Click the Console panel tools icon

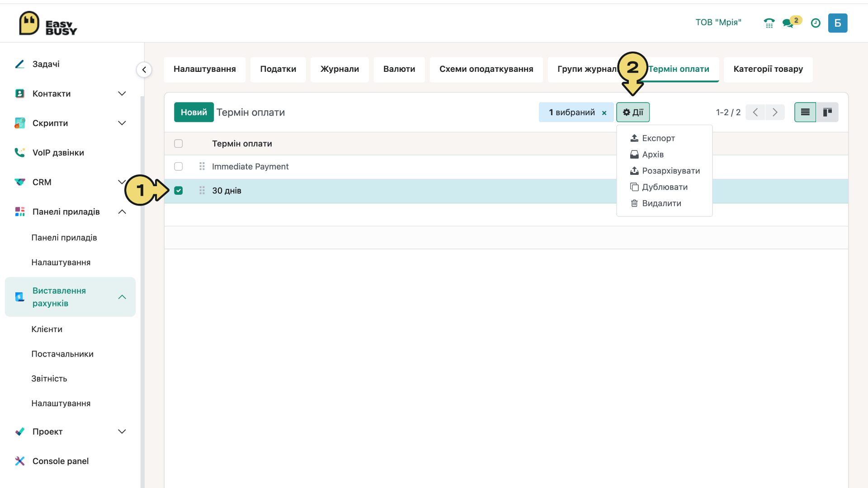20,461
